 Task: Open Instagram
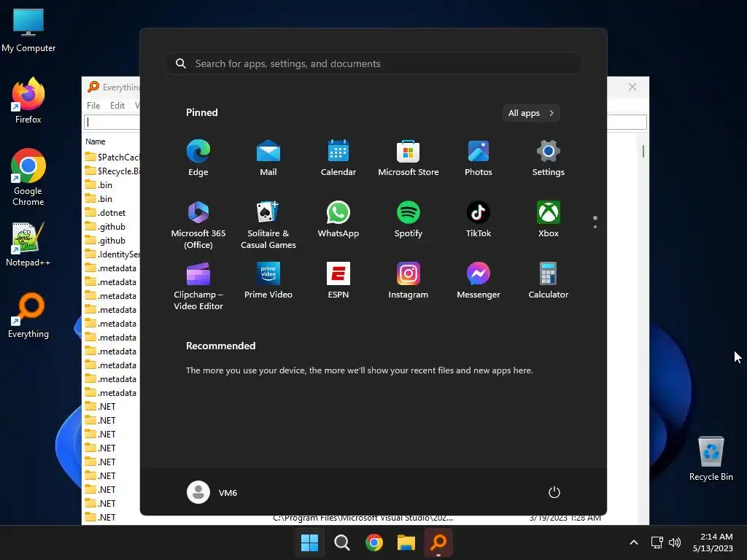tap(409, 281)
